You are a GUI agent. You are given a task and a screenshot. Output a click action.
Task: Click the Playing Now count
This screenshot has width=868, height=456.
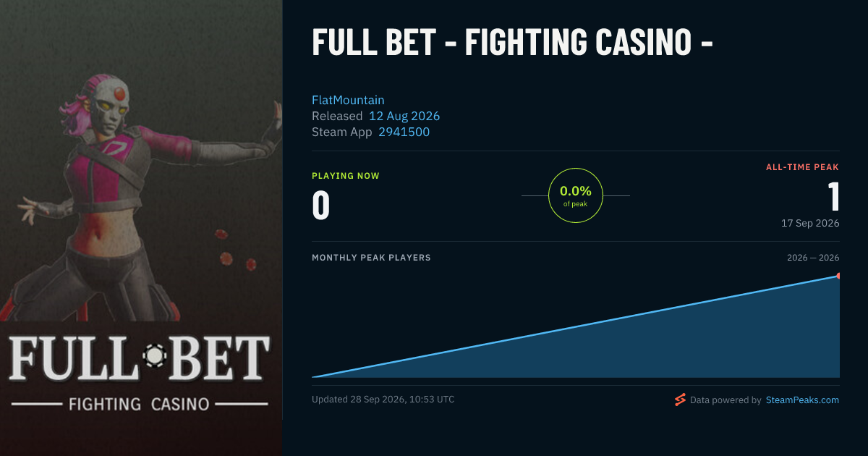coord(320,204)
